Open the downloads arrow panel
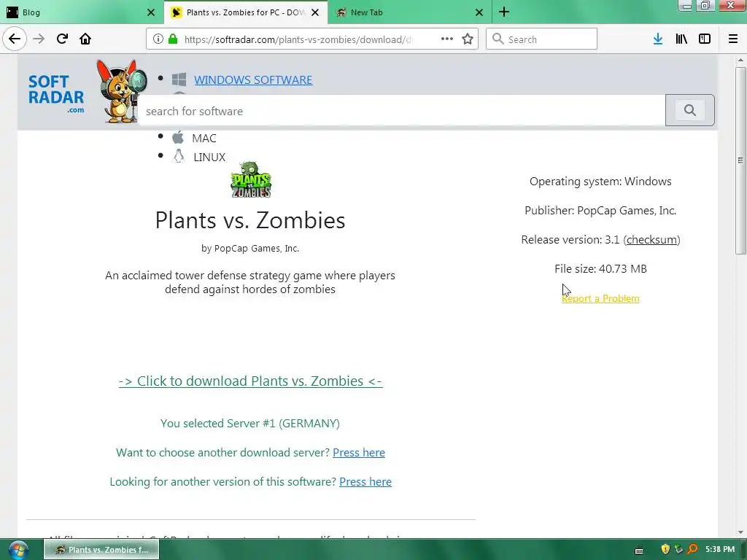 658,39
